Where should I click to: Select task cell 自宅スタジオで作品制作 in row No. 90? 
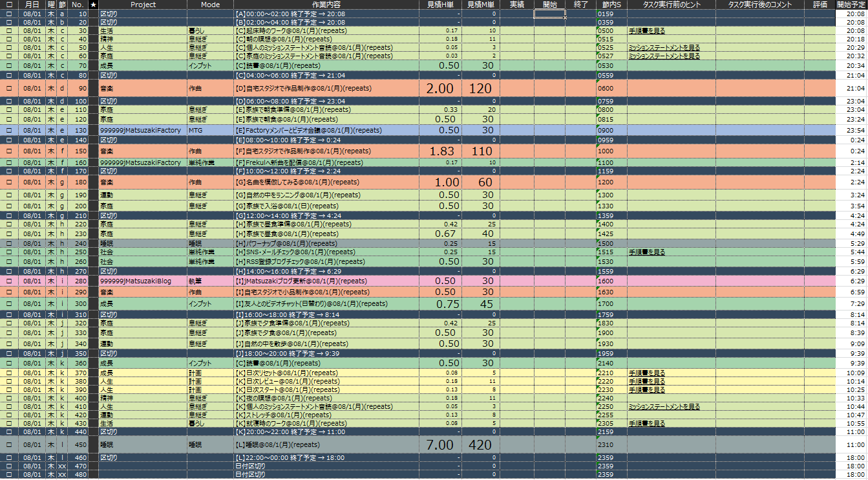[x=326, y=88]
